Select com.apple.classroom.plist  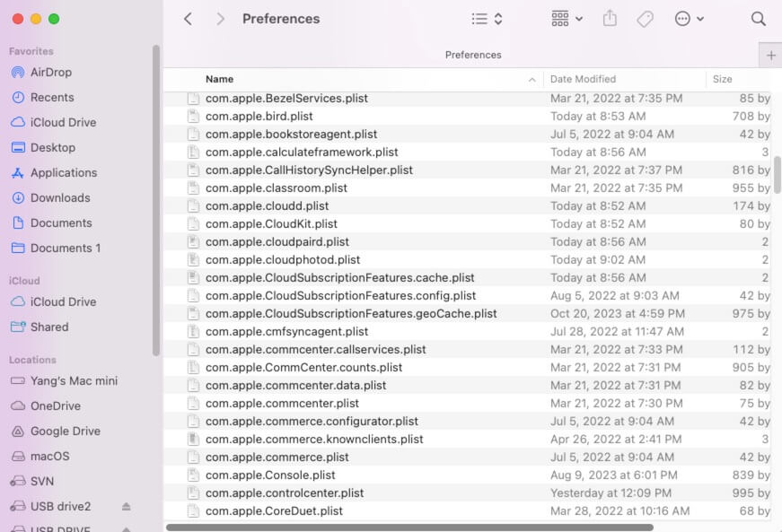tap(277, 188)
